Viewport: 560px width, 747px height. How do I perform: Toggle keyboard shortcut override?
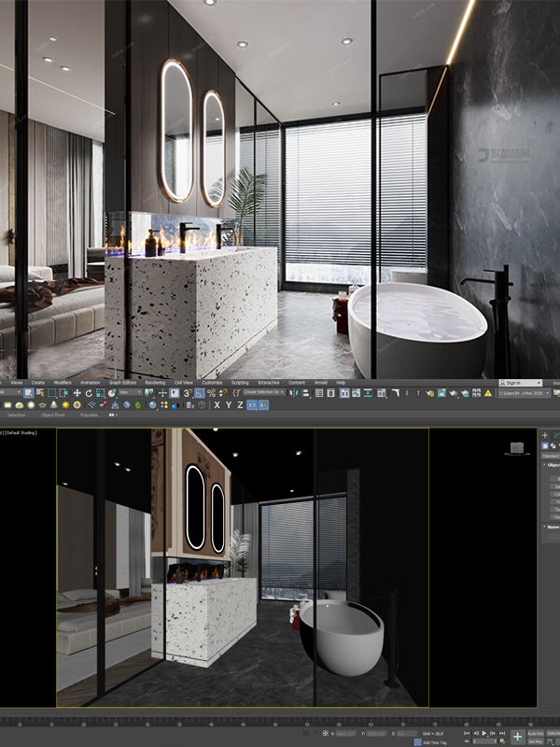tap(175, 393)
